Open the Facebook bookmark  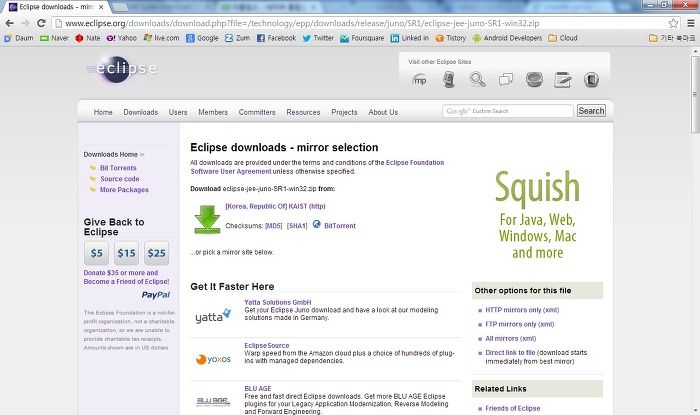pyautogui.click(x=276, y=38)
